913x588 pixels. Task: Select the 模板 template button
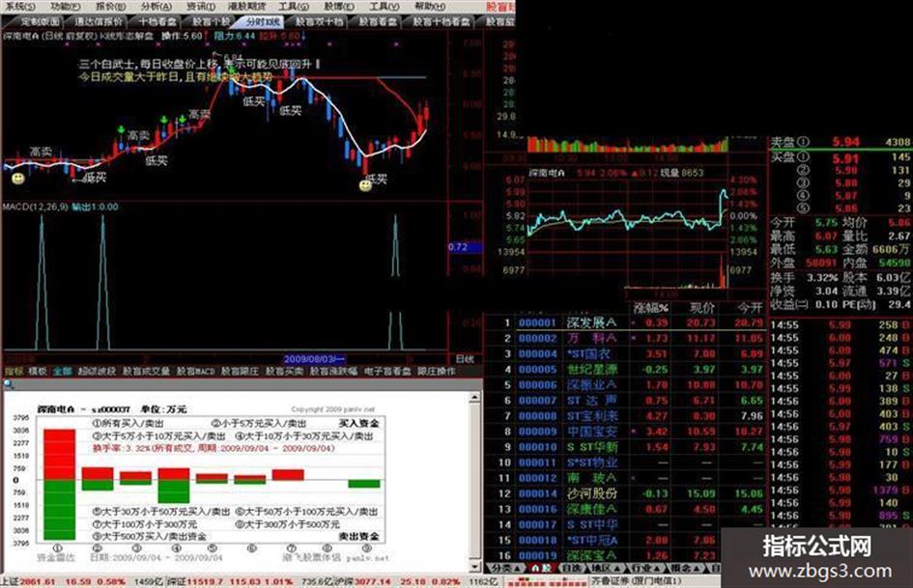click(38, 371)
